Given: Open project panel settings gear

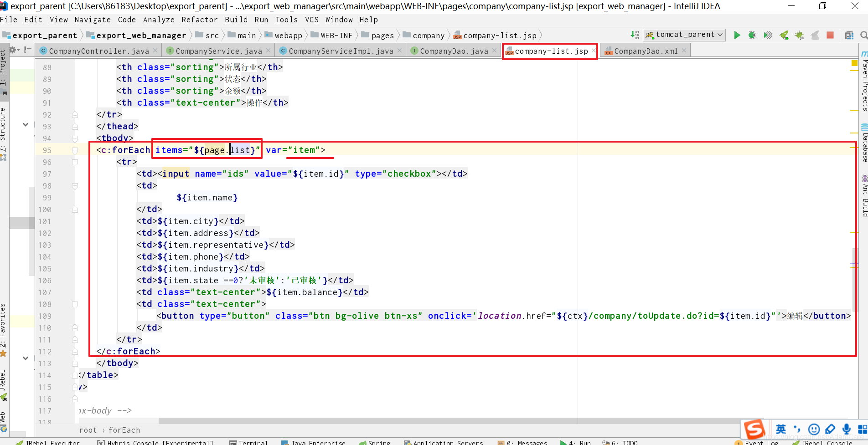Looking at the screenshot, I should pyautogui.click(x=13, y=50).
